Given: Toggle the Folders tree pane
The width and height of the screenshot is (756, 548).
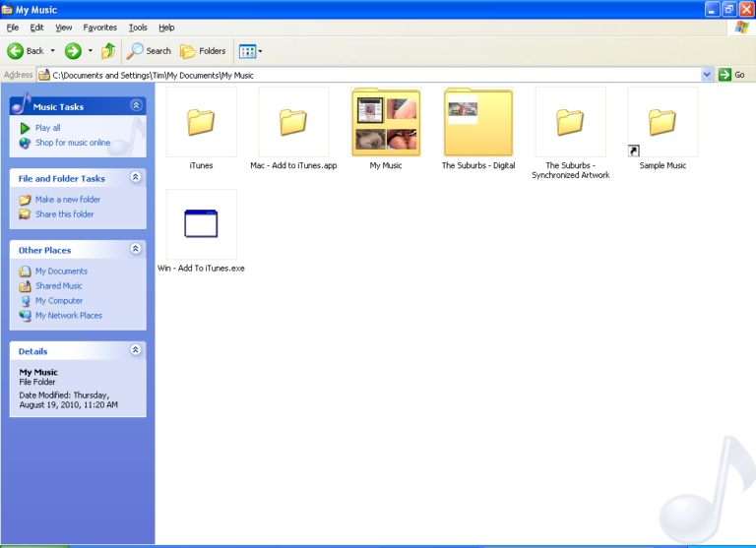Looking at the screenshot, I should (203, 50).
